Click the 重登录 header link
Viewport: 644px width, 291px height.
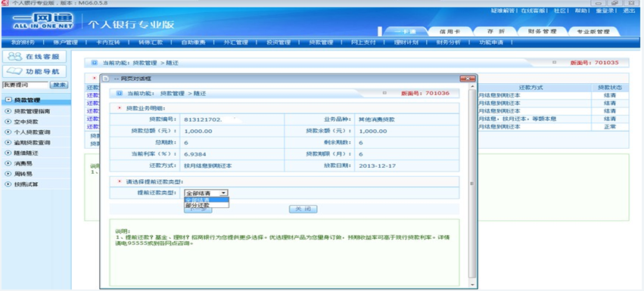(605, 11)
